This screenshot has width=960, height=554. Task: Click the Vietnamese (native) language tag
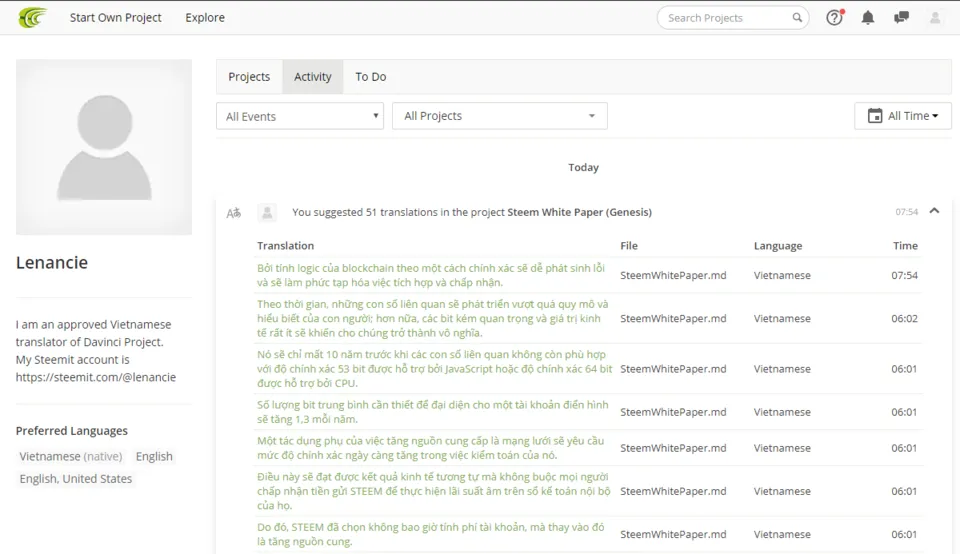(70, 457)
